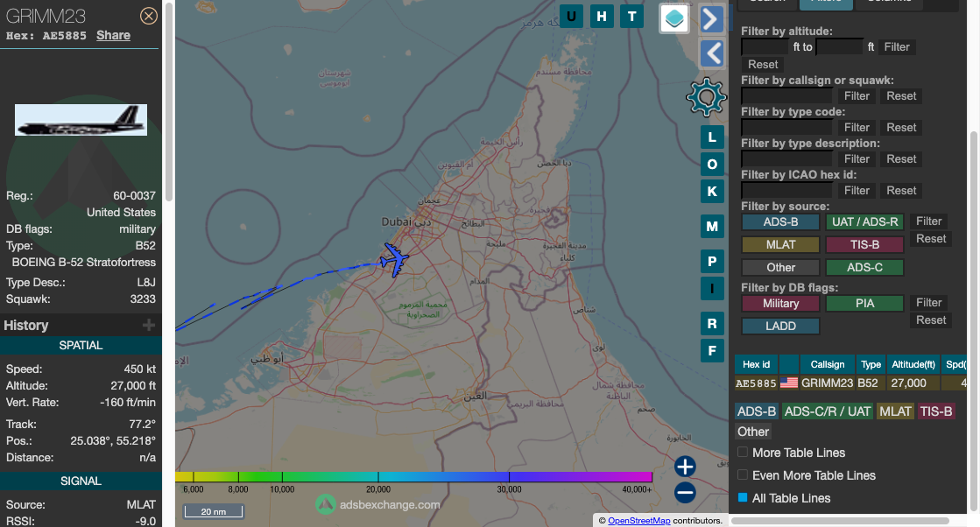
Task: Toggle the LADD DB flag filter
Action: [780, 326]
